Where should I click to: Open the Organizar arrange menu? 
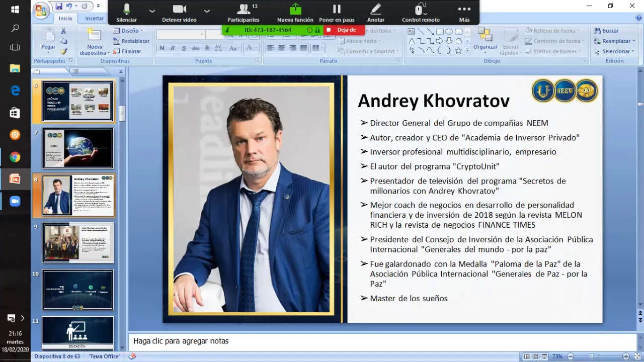[x=486, y=40]
